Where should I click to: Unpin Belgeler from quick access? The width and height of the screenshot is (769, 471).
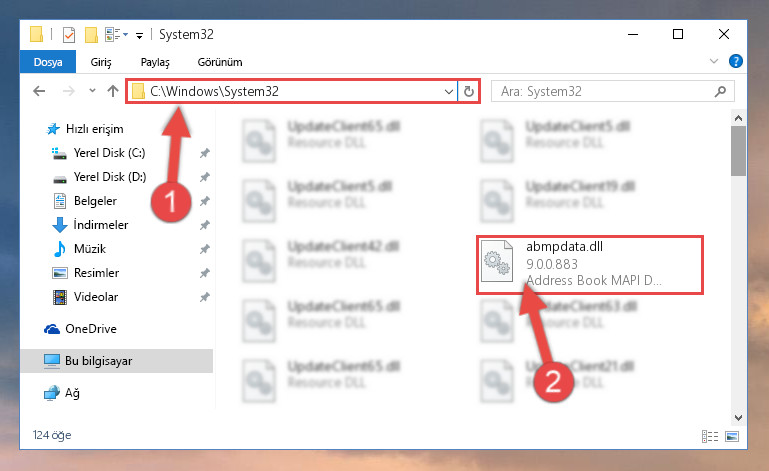click(205, 201)
